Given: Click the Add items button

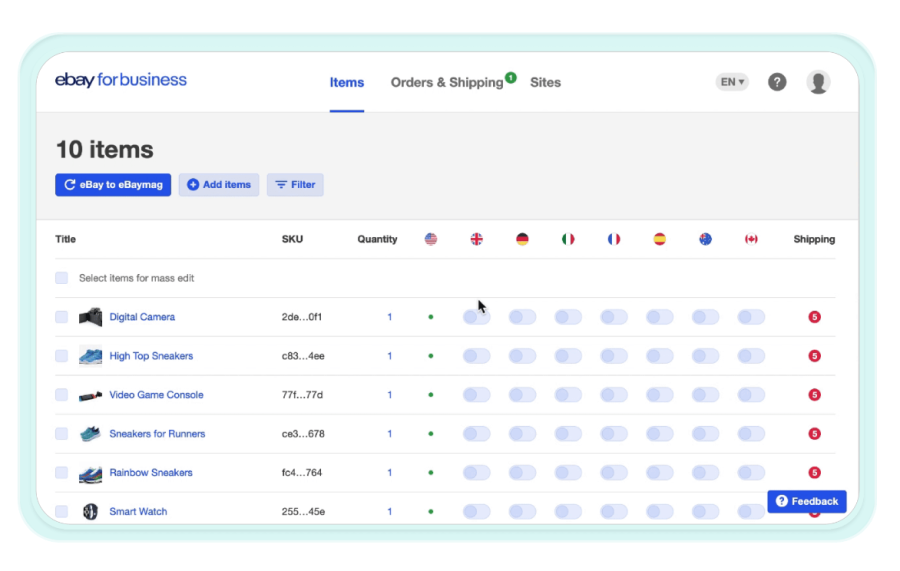Looking at the screenshot, I should [219, 185].
